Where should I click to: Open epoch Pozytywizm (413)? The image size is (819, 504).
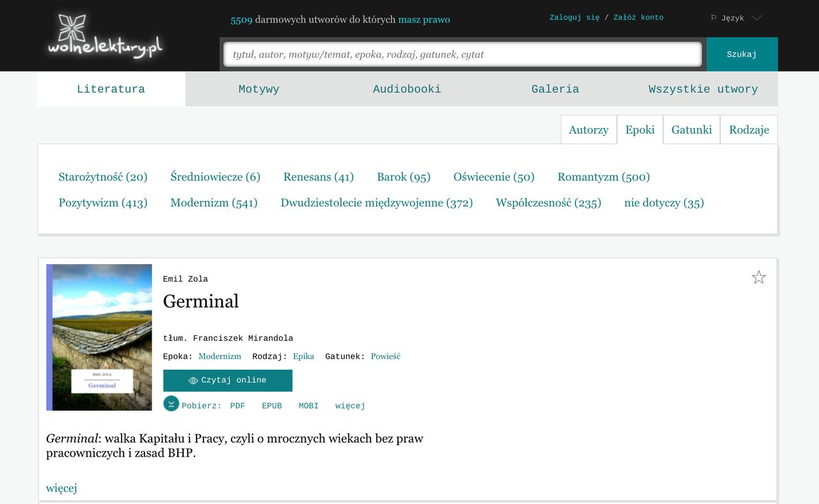[103, 203]
